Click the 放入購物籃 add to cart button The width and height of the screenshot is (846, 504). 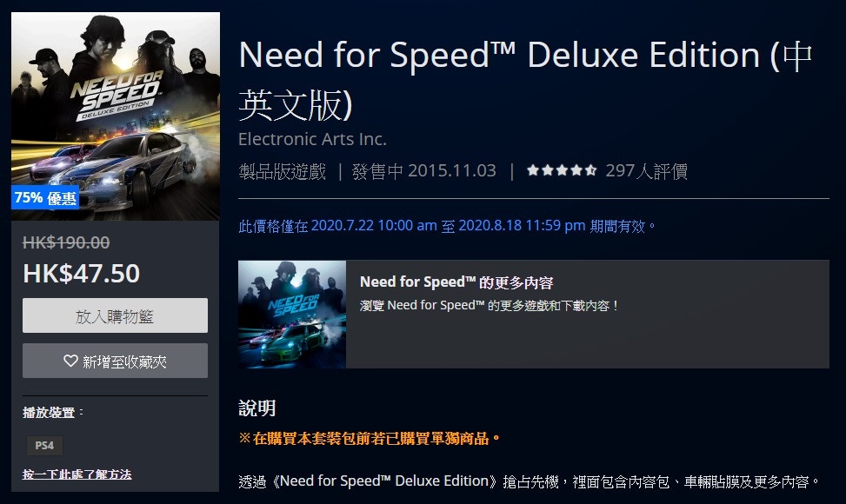[115, 315]
